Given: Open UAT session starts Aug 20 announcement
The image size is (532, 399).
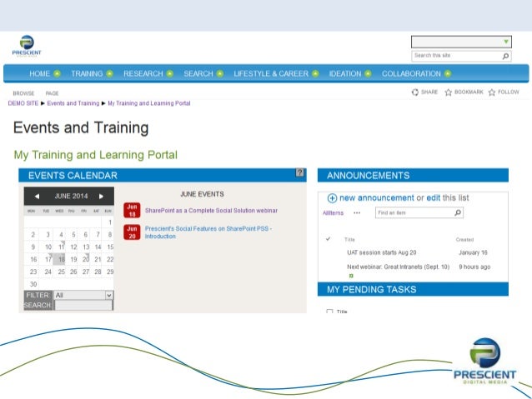Looking at the screenshot, I should [x=382, y=252].
